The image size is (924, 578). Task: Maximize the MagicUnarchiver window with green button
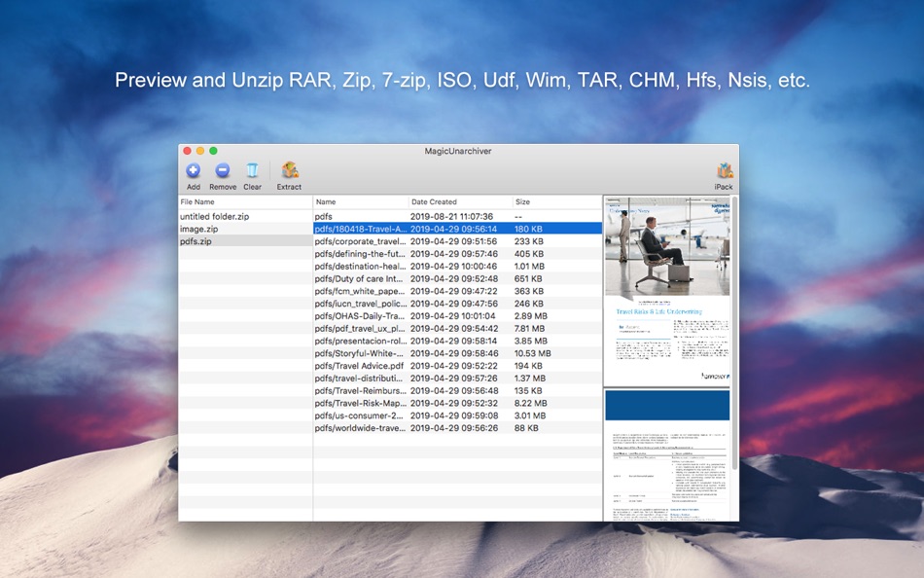coord(213,151)
